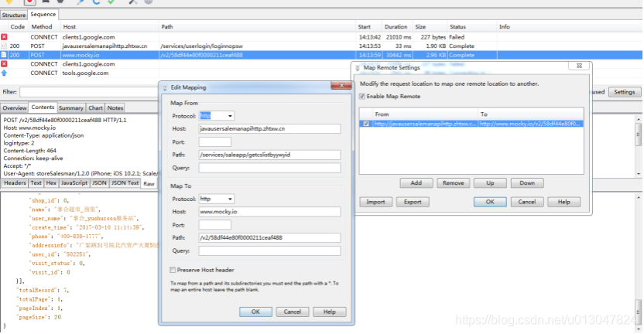Click Map To Port field

click(x=215, y=225)
